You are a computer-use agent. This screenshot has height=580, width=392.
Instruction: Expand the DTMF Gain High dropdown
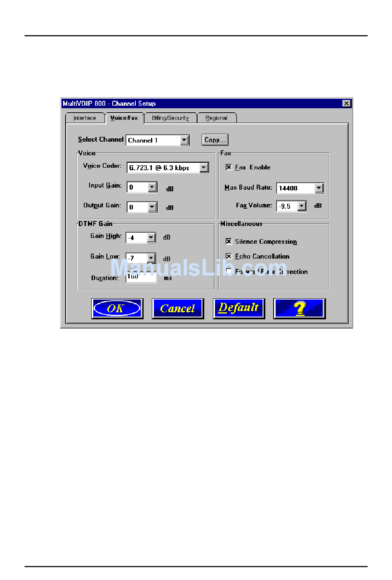click(151, 238)
